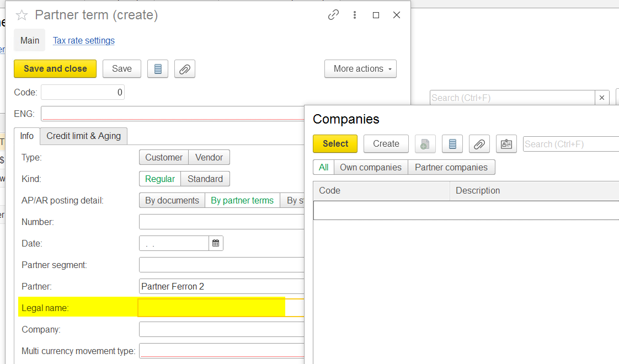
Task: Focus the Partner segment field
Action: point(221,265)
